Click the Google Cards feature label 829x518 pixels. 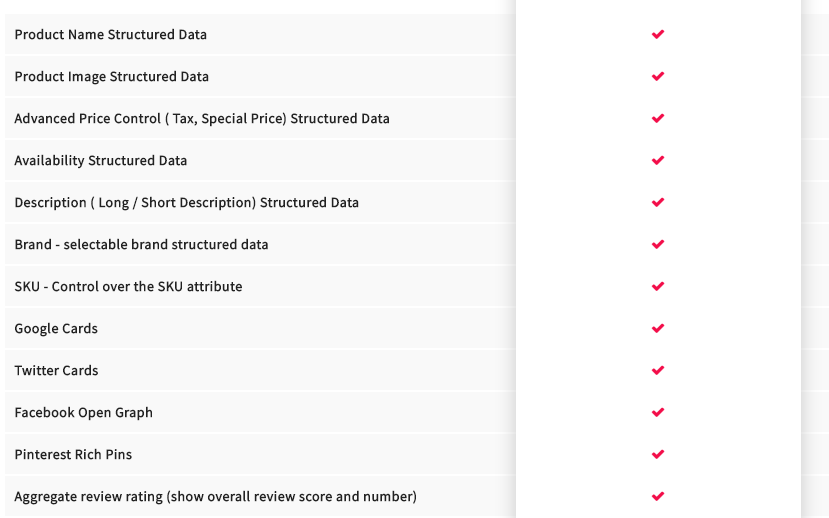pyautogui.click(x=56, y=329)
